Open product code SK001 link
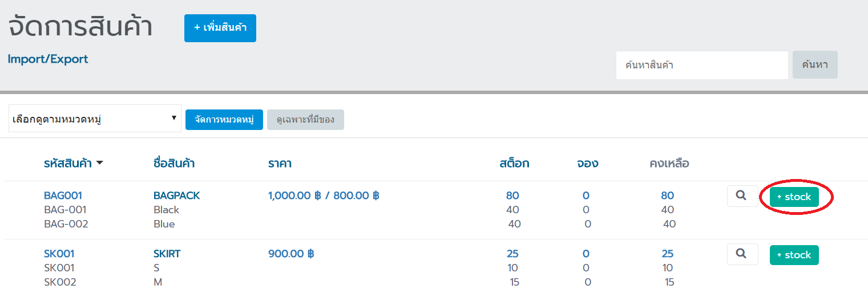 click(59, 254)
